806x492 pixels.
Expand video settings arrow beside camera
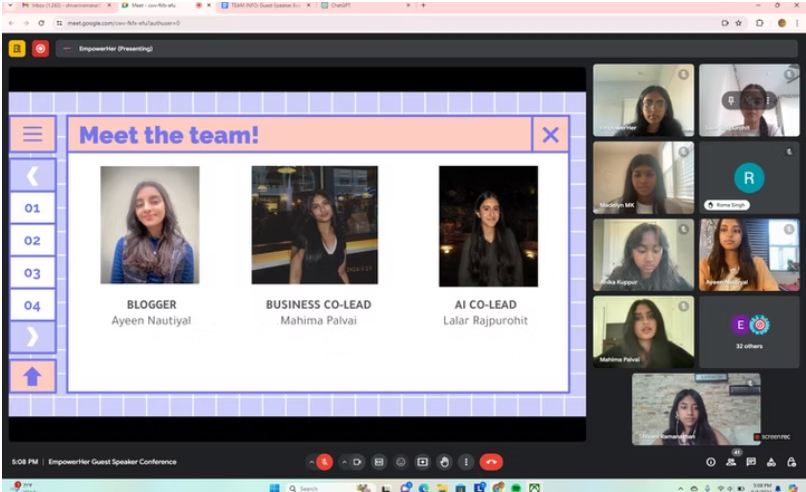(x=343, y=462)
